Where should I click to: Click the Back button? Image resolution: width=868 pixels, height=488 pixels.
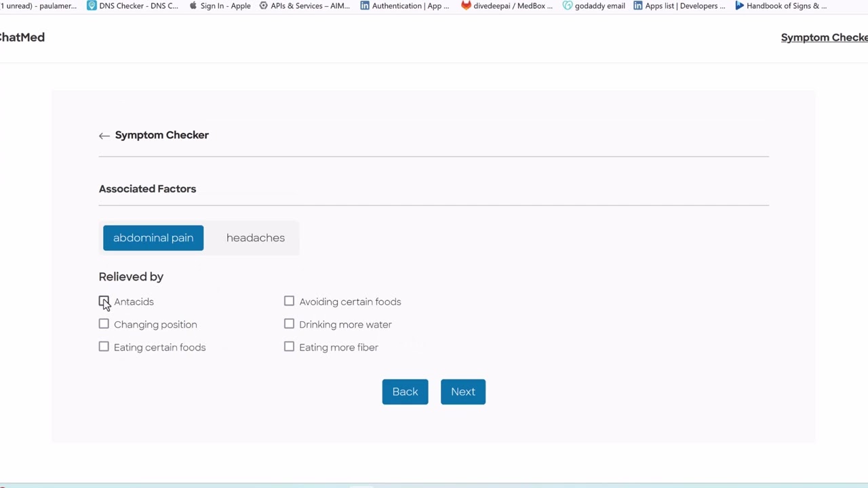(x=405, y=392)
